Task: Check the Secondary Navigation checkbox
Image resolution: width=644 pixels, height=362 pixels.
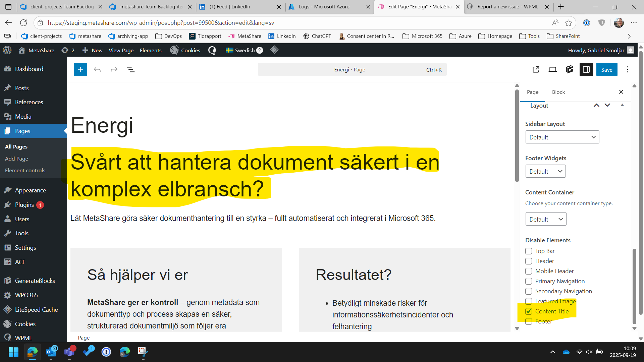Action: coord(529,291)
